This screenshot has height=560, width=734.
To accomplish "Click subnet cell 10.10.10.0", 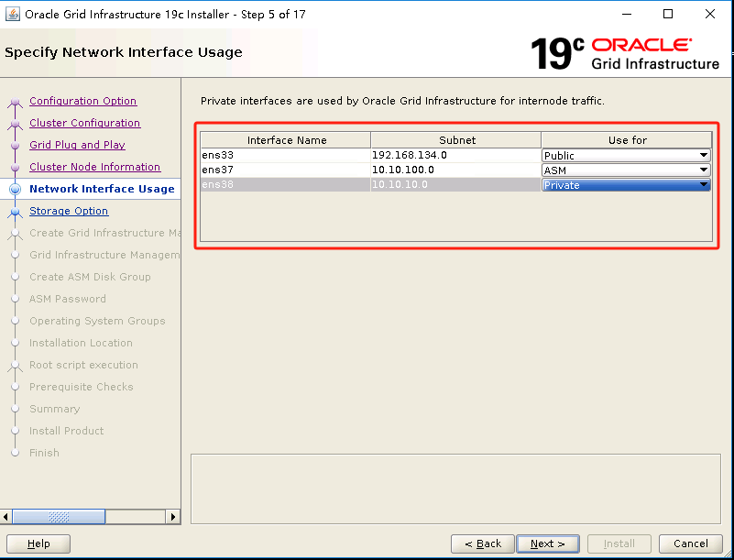I will coord(456,184).
